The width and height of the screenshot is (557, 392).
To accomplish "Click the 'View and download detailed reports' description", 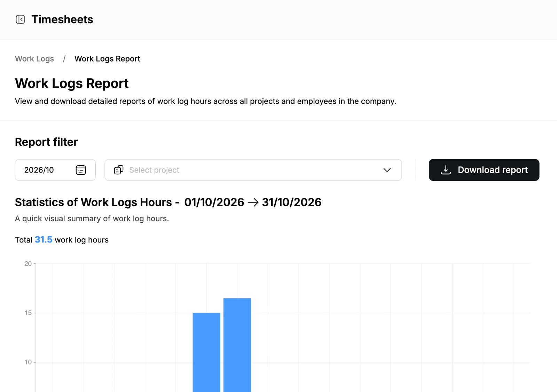I will click(x=205, y=101).
